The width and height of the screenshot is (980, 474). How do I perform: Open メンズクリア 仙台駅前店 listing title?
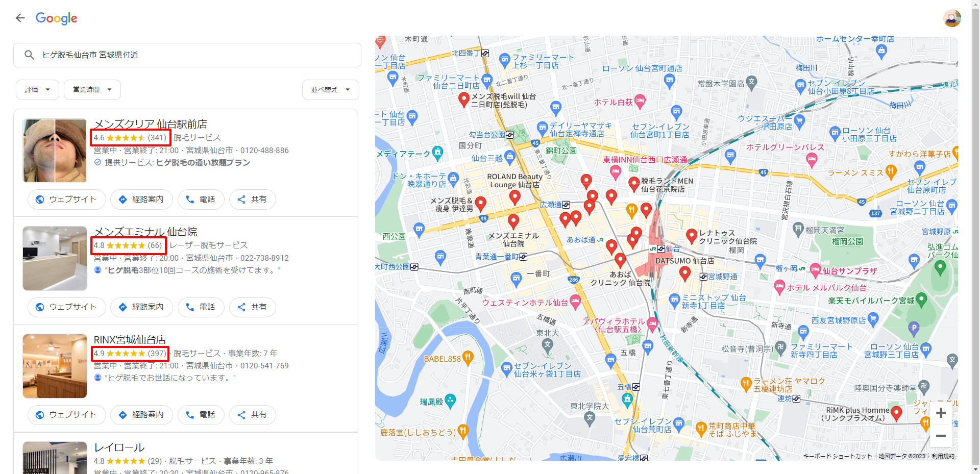point(151,124)
